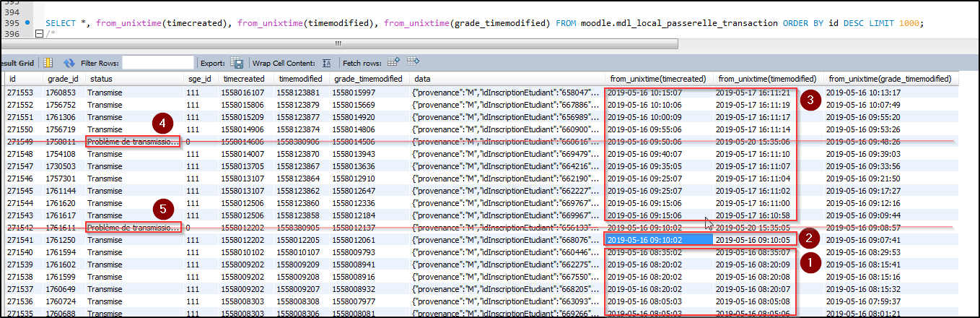Click inside the Filter Rows input field
Image resolution: width=980 pixels, height=318 pixels.
(158, 63)
